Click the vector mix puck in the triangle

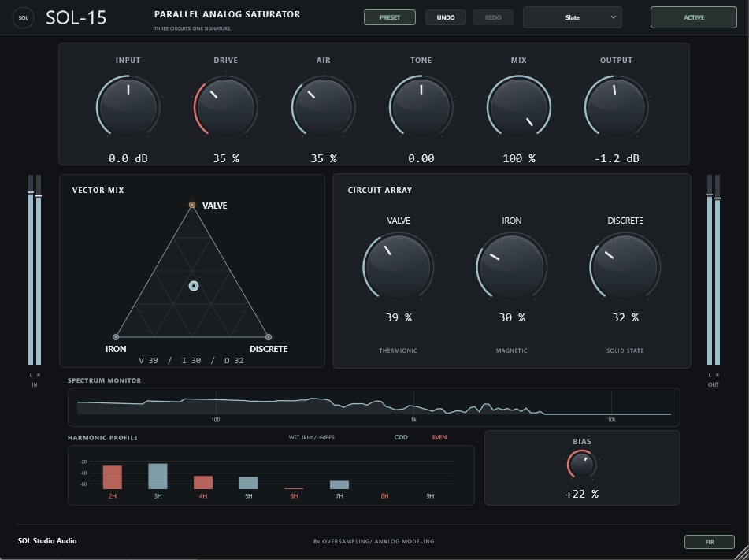pyautogui.click(x=194, y=286)
